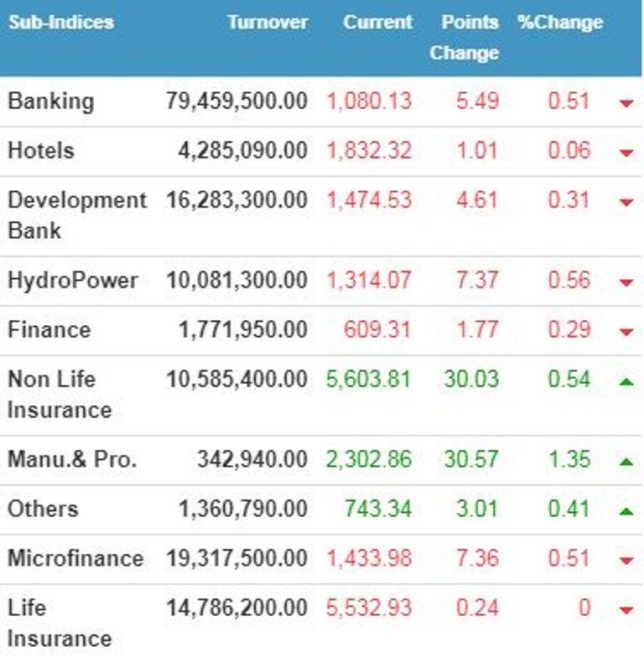Open the Microfinance sub-index name
Screen dimensions: 644x657
[x=75, y=558]
